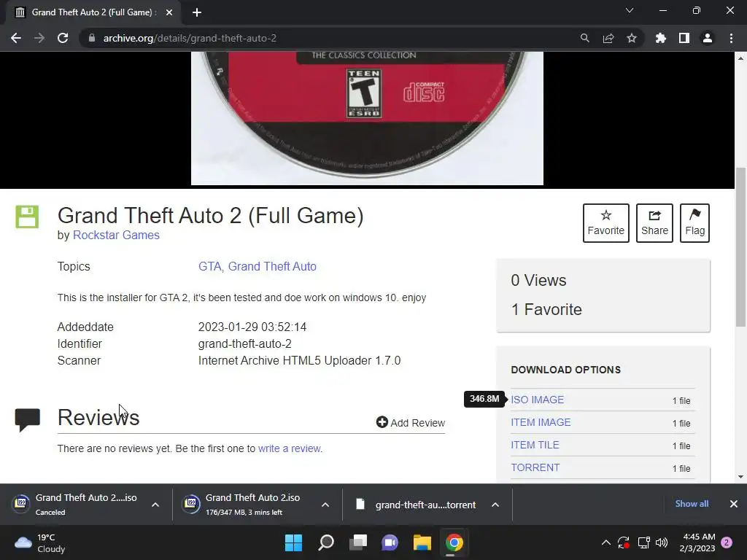The image size is (747, 560).
Task: Open File Explorer from the taskbar
Action: click(422, 542)
